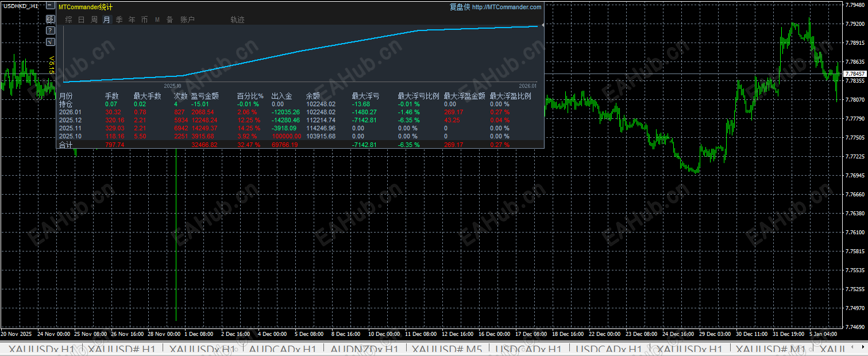Switch to the 年 yearly tab
868x356 pixels.
(132, 20)
